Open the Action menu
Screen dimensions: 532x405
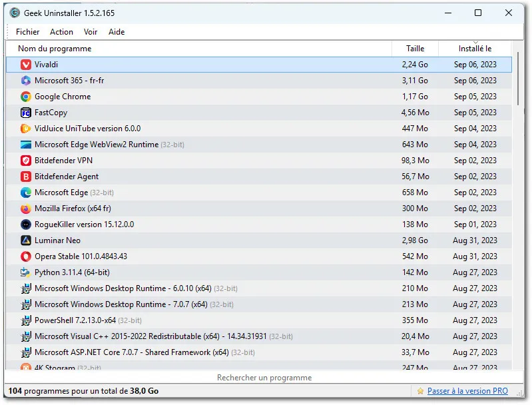tap(61, 32)
